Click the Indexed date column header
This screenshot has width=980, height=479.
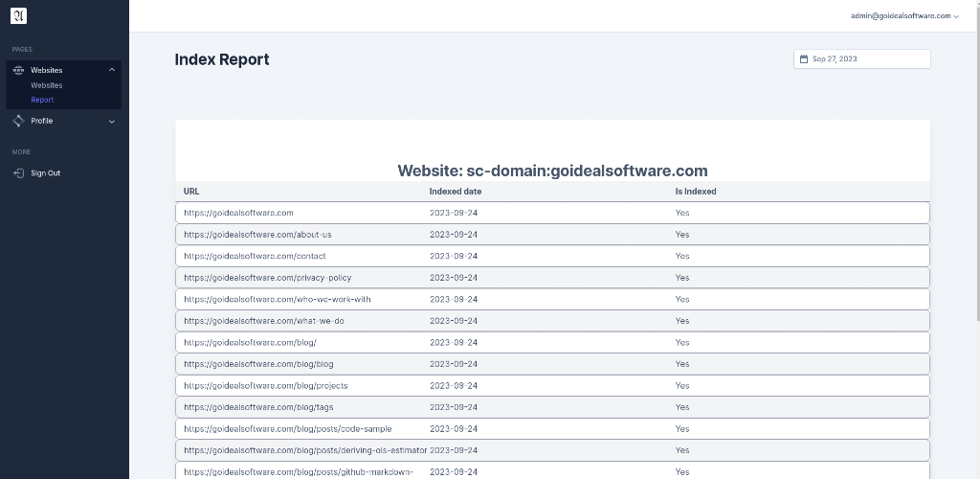point(456,192)
